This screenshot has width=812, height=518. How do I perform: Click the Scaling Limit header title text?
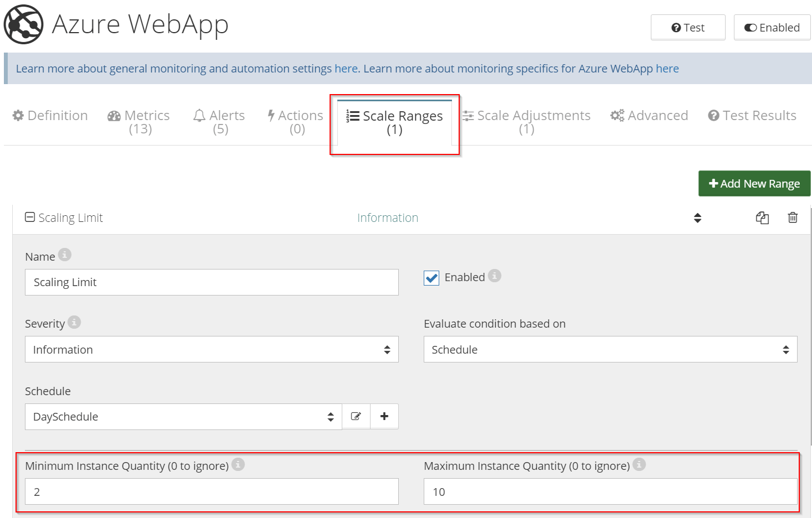tap(71, 217)
